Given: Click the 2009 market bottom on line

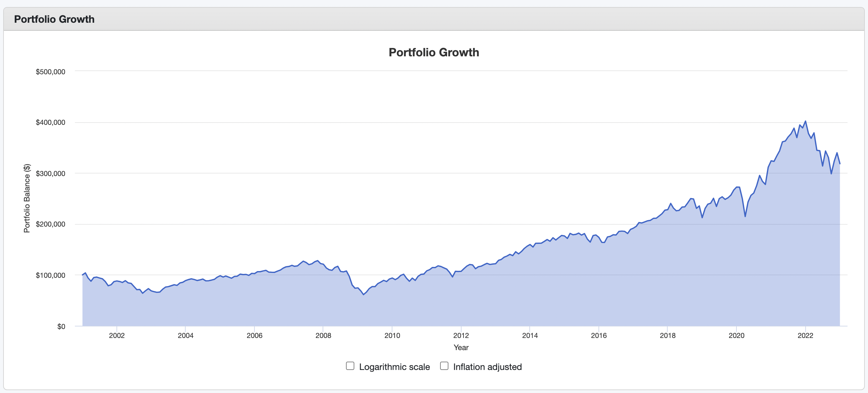Looking at the screenshot, I should (x=364, y=294).
